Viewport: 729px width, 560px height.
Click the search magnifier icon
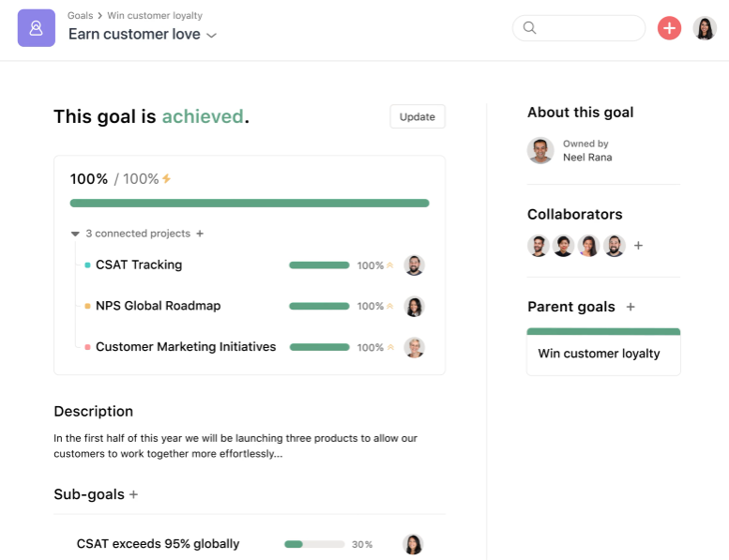(530, 28)
